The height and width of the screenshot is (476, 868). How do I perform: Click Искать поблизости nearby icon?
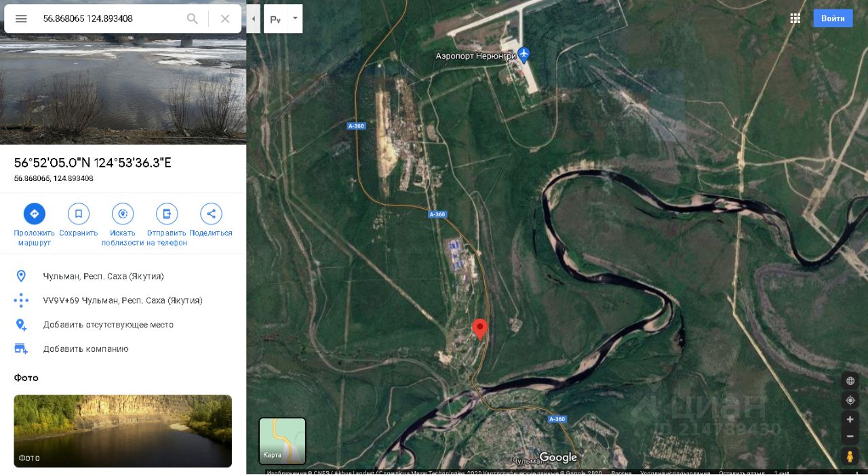coord(123,214)
